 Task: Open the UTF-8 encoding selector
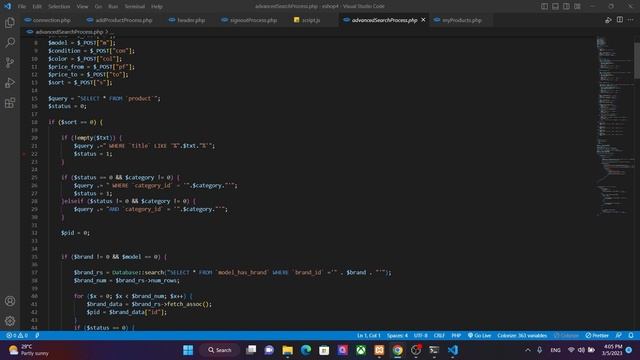(x=421, y=336)
